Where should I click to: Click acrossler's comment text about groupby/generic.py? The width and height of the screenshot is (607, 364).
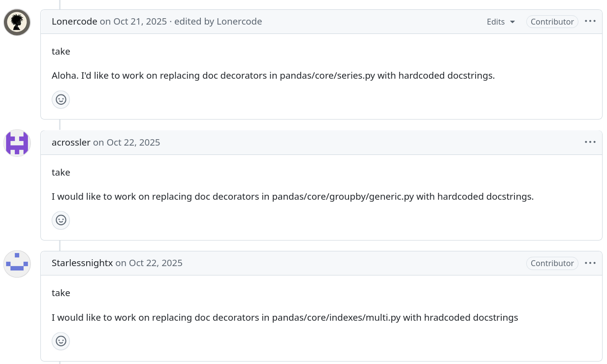click(x=292, y=197)
